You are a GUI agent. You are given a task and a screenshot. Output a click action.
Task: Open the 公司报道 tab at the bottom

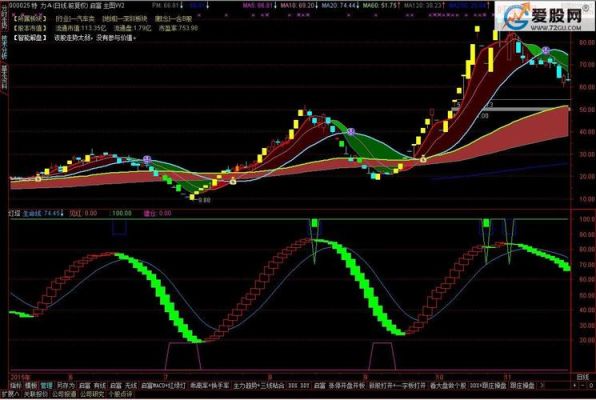pos(64,394)
